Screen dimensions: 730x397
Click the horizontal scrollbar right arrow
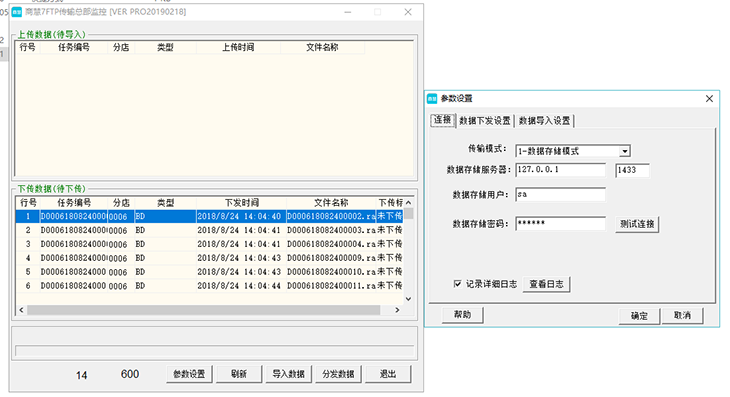[397, 310]
